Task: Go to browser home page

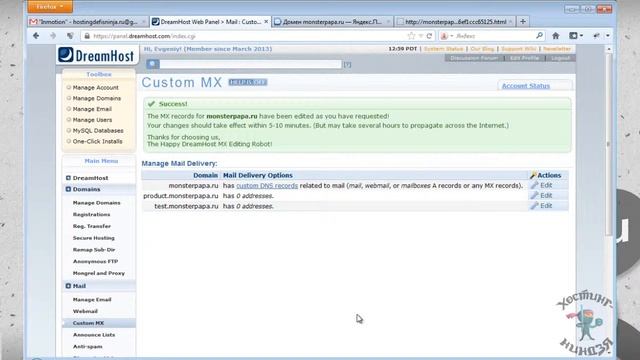Action: [556, 36]
